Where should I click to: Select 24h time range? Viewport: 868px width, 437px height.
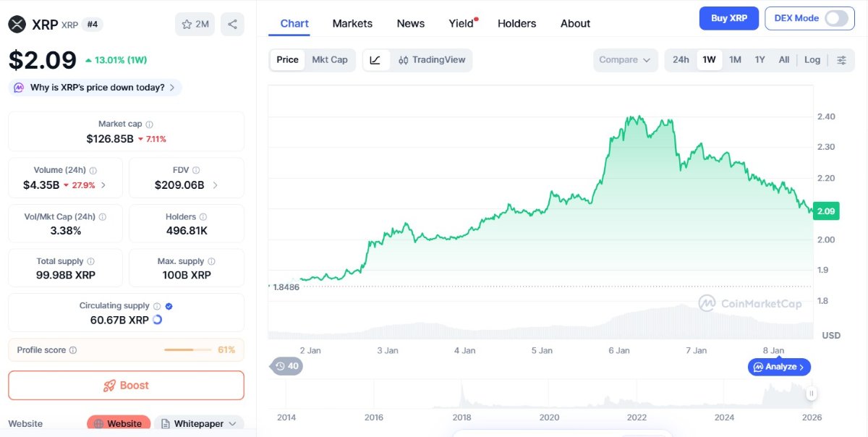coord(681,60)
